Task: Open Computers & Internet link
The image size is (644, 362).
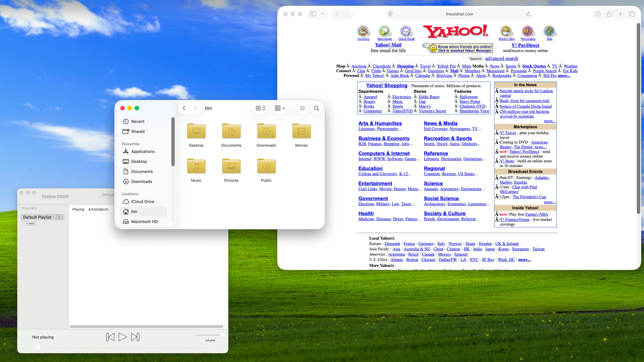Action: click(384, 153)
